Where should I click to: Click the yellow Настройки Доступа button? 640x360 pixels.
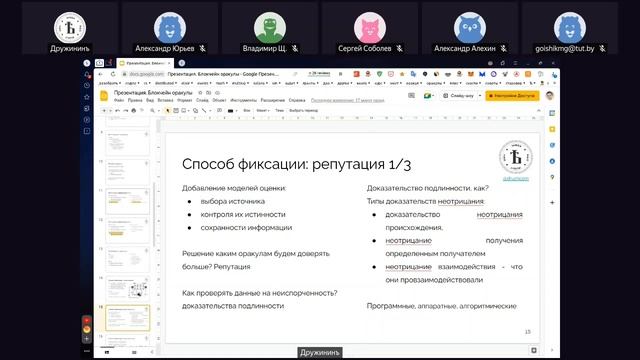[x=513, y=96]
